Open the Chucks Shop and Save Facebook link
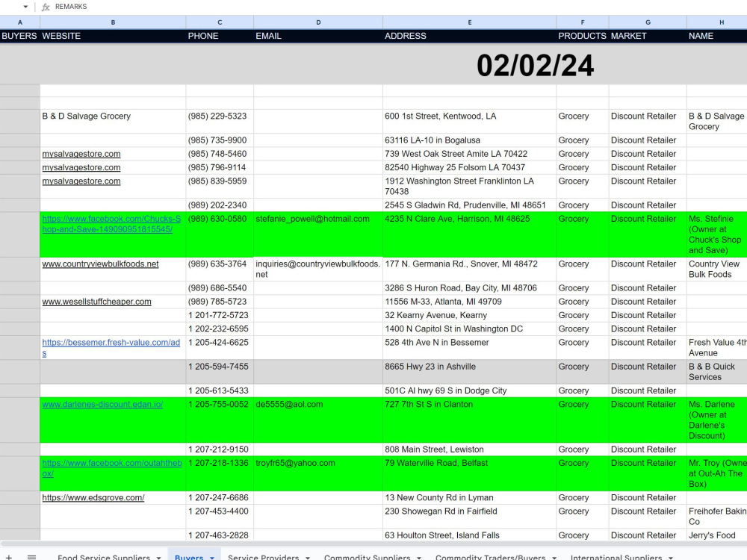 pyautogui.click(x=111, y=224)
